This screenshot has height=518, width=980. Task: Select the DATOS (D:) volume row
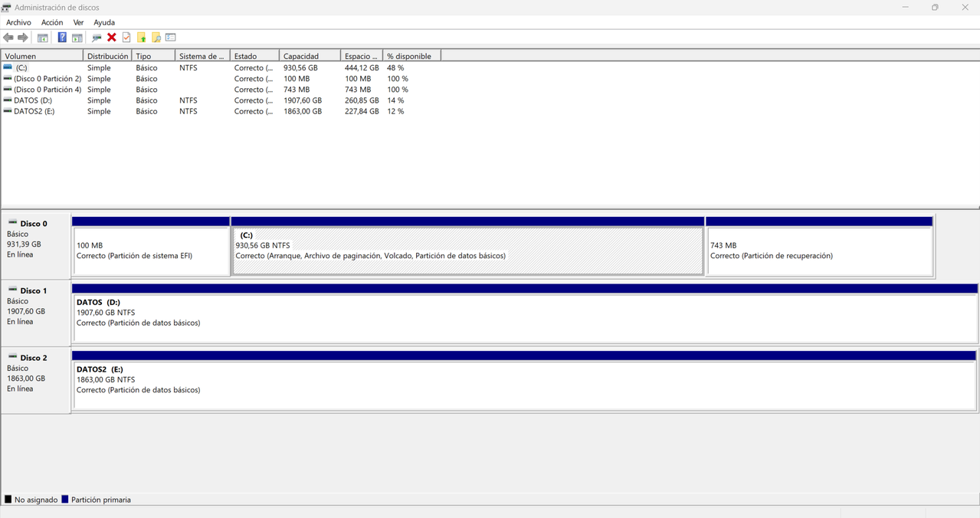pos(222,100)
